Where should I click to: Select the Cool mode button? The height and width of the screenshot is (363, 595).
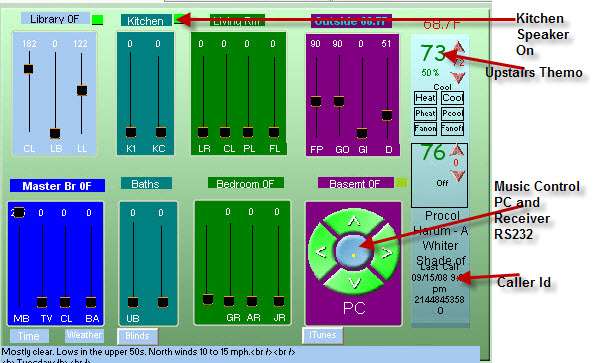point(452,98)
